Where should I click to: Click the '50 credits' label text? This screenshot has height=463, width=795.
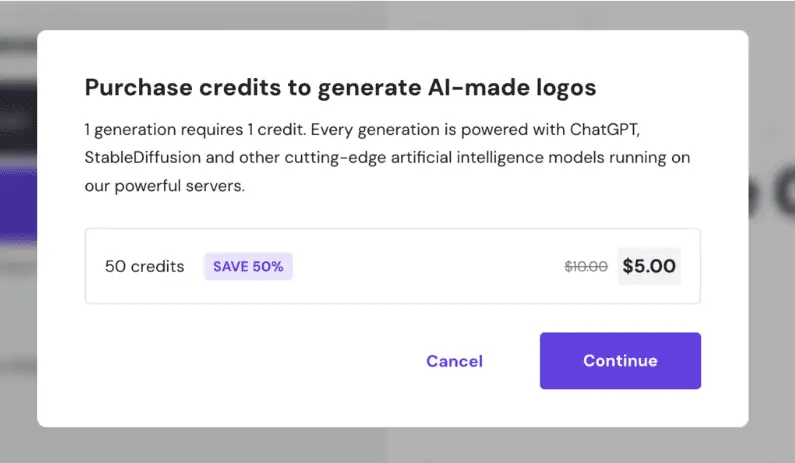[145, 267]
